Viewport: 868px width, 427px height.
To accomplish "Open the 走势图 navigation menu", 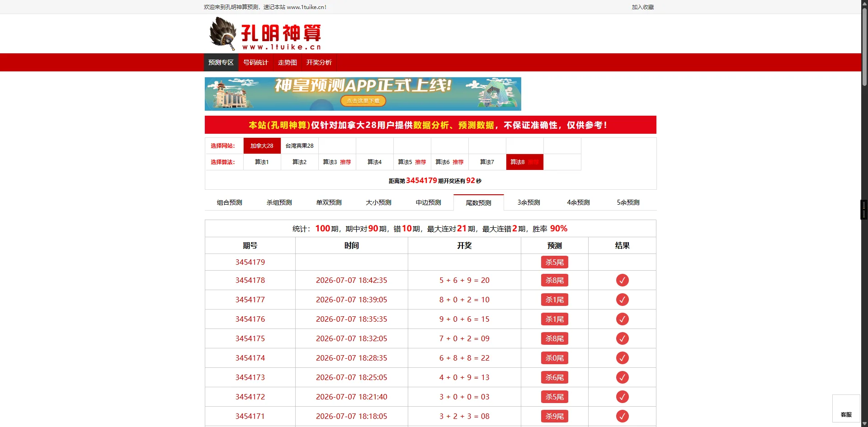I will tap(288, 62).
